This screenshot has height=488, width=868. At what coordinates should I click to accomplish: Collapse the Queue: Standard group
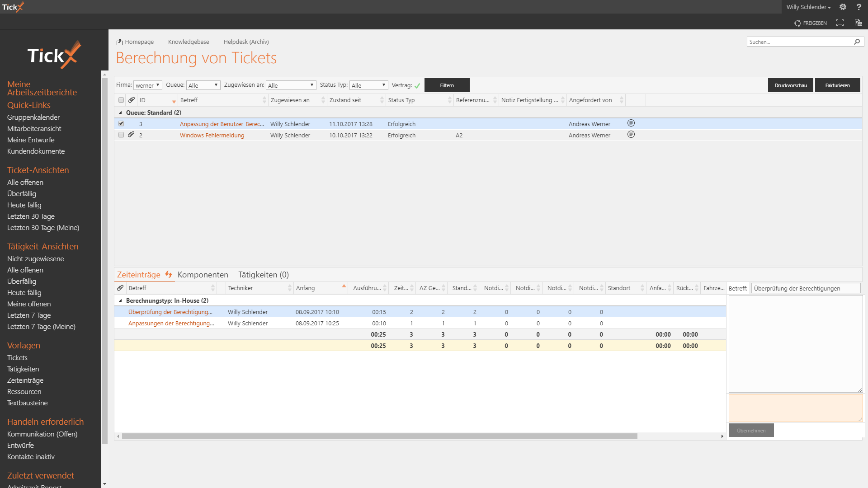120,113
